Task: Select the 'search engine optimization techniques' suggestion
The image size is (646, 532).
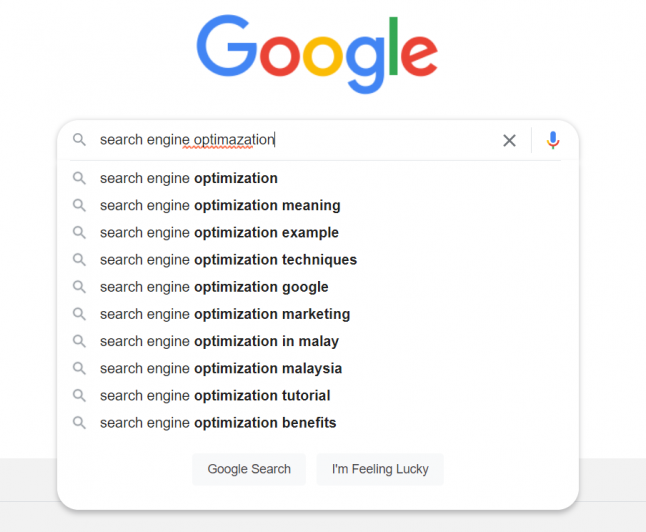Action: [x=318, y=260]
